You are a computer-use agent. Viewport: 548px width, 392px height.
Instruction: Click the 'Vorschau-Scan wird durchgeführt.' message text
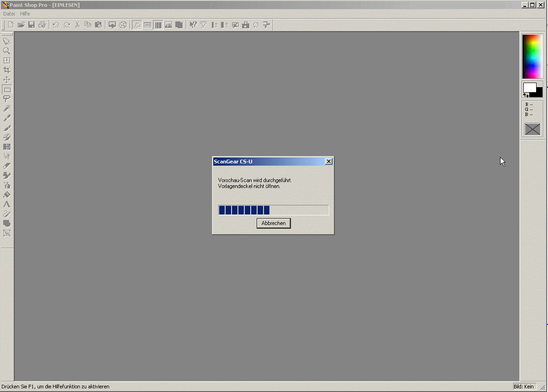(255, 180)
